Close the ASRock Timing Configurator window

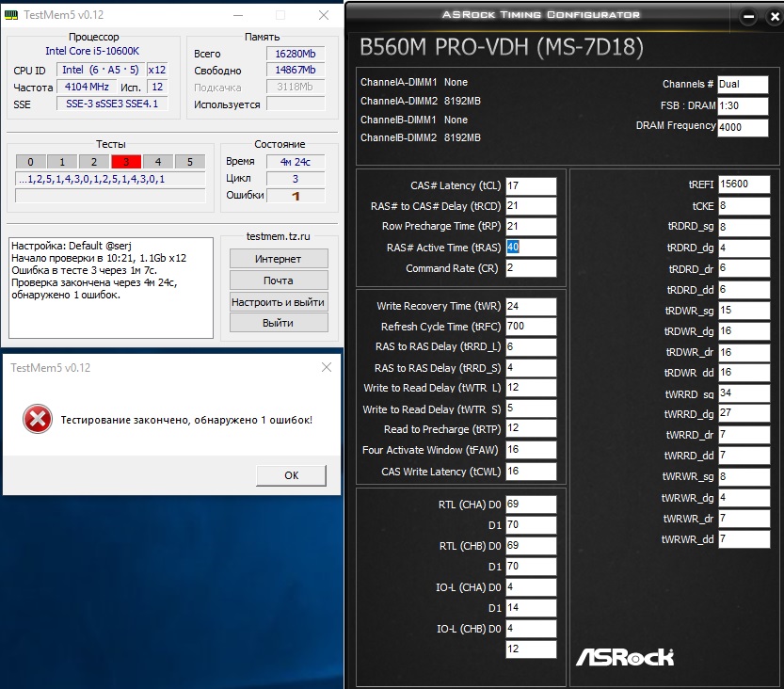point(775,17)
